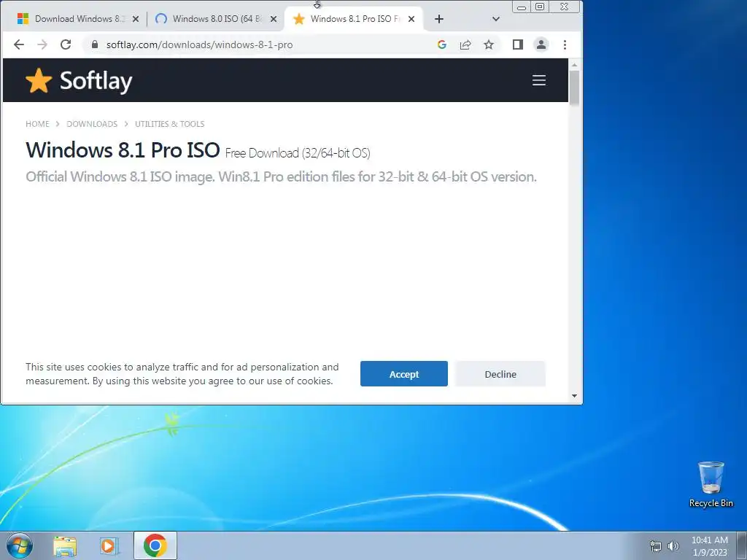Close the Windows 8.1 Pro ISO tab

tap(411, 19)
